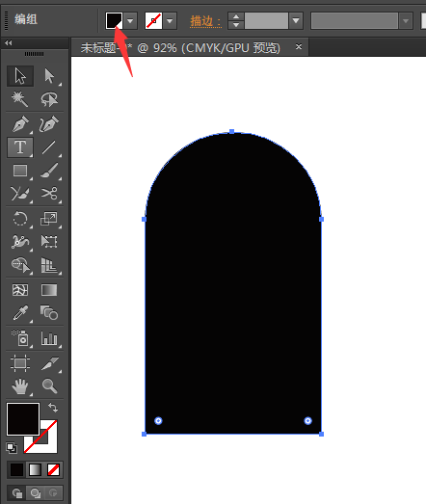Click the fill color swatch in the control bar
This screenshot has width=426, height=504.
pos(114,21)
